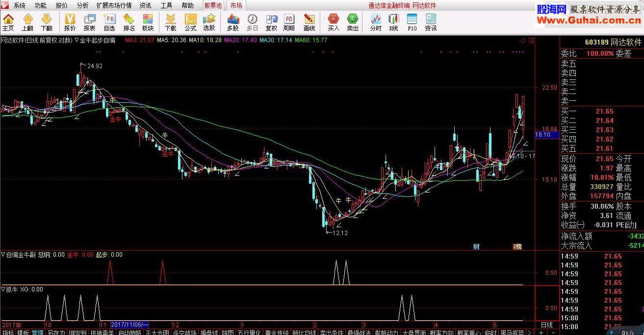Select the 多空战场 indicator tab

(x=184, y=332)
